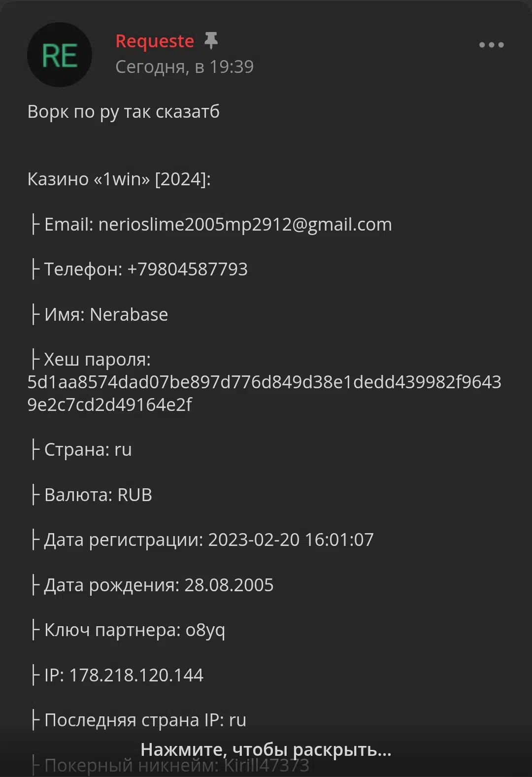Select the Последняя страна IP line
The height and width of the screenshot is (777, 532).
coord(137,720)
